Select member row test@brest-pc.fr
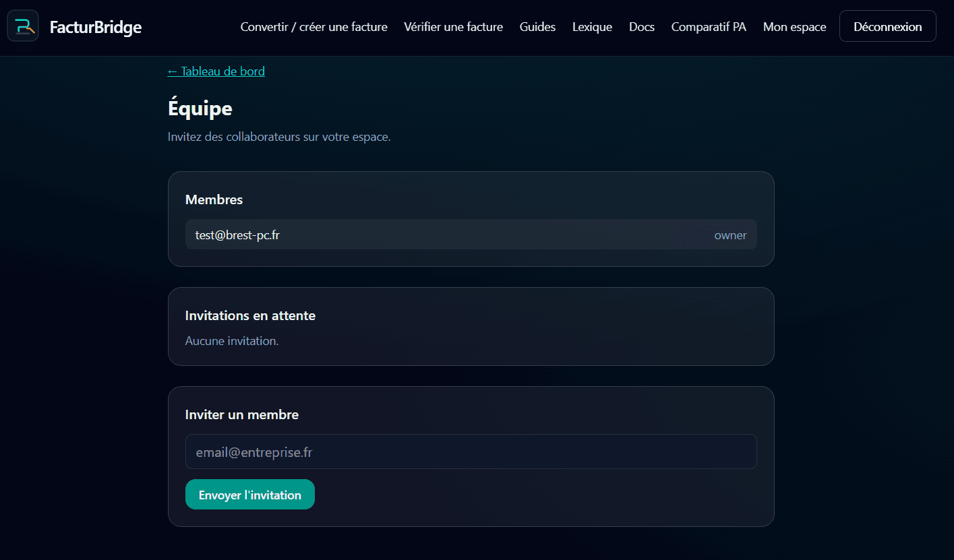Screen dimensions: 954x560 (x=471, y=235)
